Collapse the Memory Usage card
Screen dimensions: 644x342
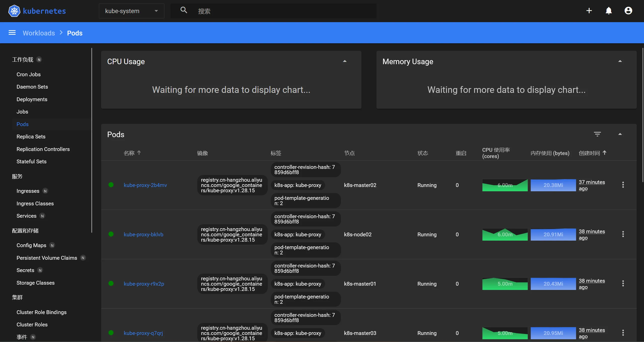click(620, 61)
